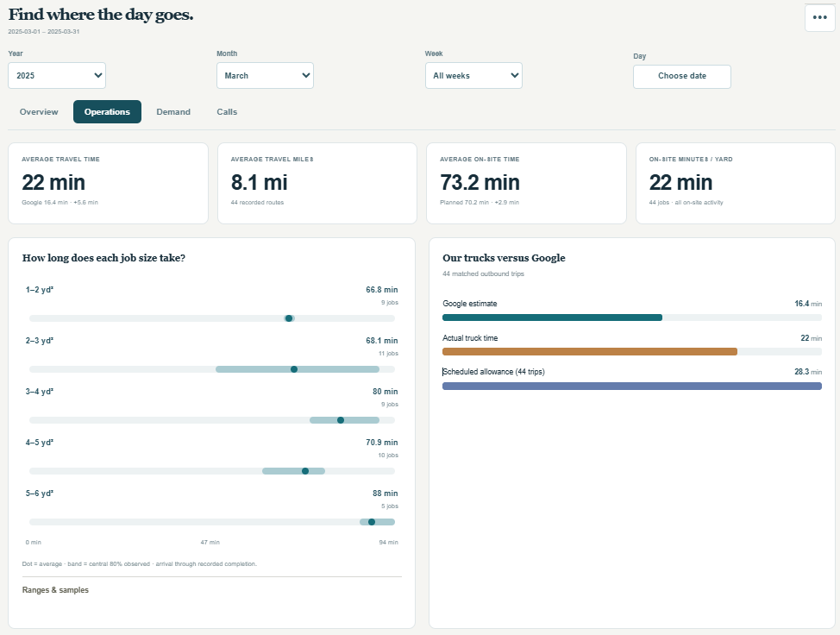Click the '11 jobs' count for 2–3 yd³
The width and height of the screenshot is (840, 635).
(x=388, y=354)
